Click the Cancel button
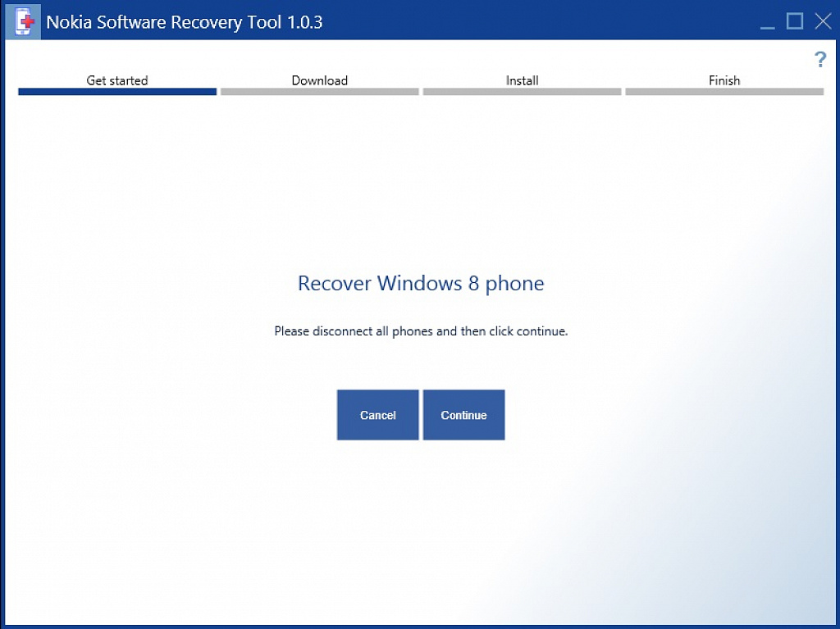This screenshot has height=629, width=840. (377, 415)
